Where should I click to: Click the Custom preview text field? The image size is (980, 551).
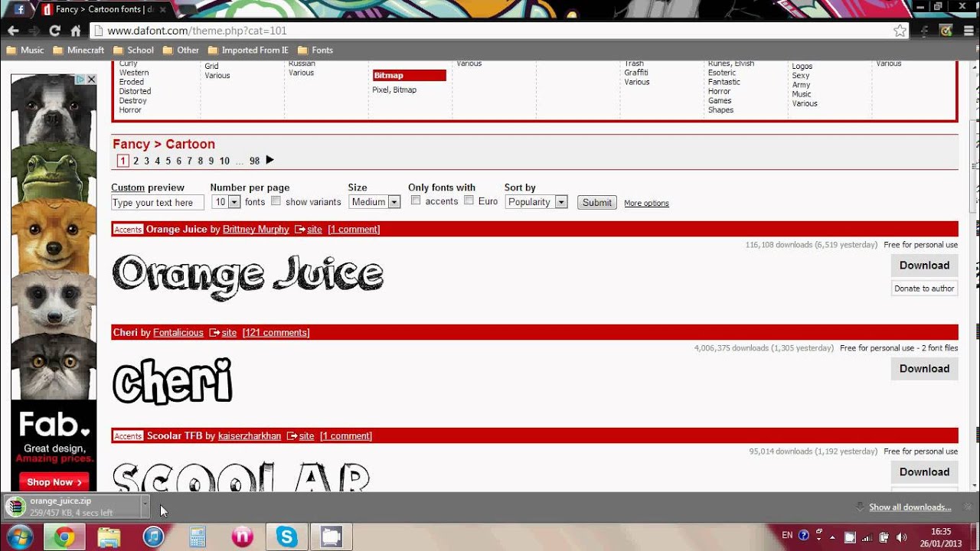[x=157, y=203]
